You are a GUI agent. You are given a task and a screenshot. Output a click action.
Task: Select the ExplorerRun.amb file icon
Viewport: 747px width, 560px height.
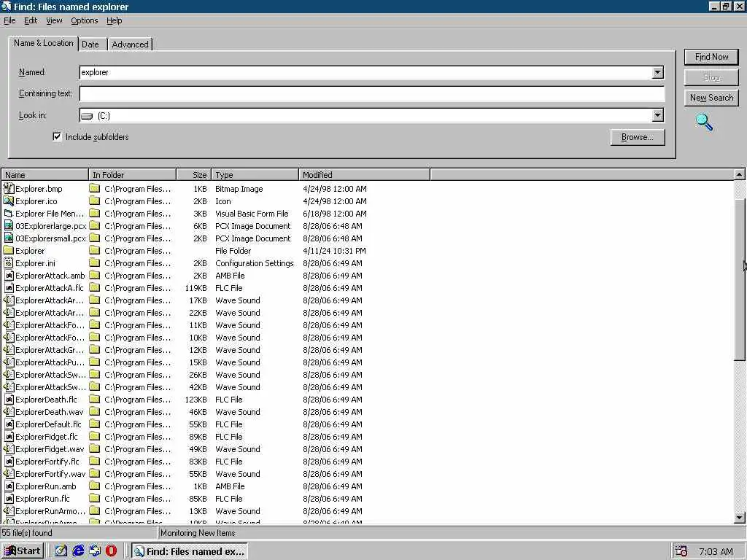(x=9, y=486)
